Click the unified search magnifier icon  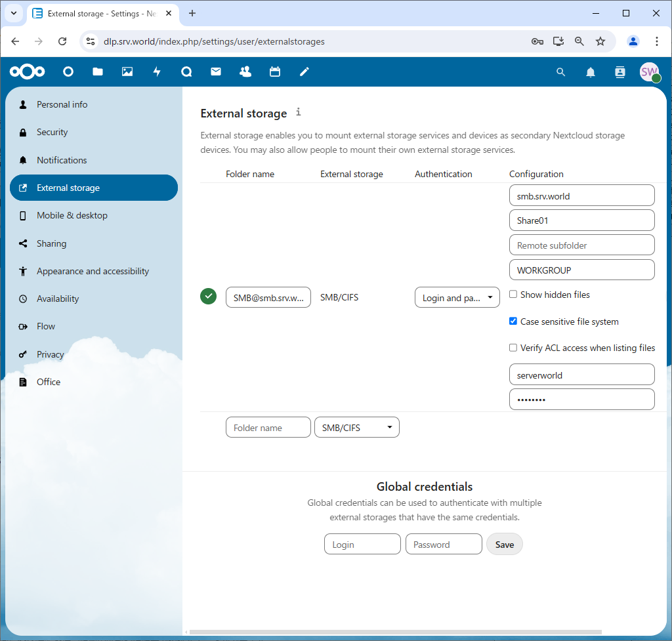560,72
